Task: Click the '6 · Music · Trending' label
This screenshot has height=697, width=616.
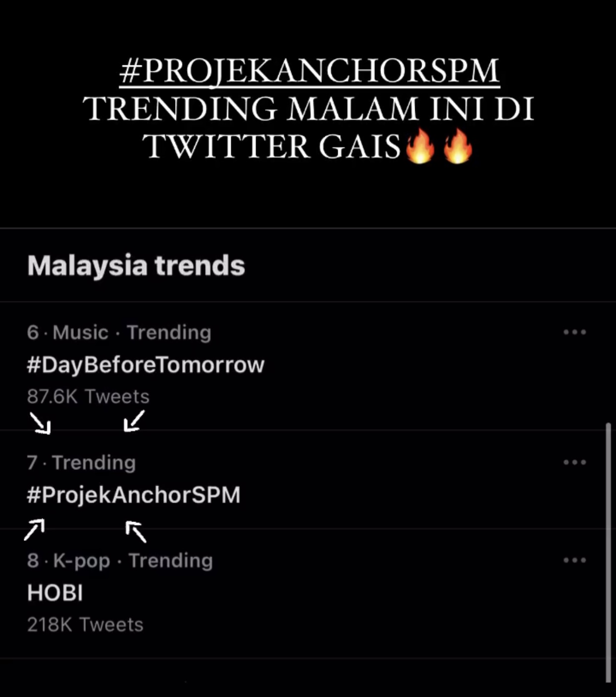Action: 119,332
